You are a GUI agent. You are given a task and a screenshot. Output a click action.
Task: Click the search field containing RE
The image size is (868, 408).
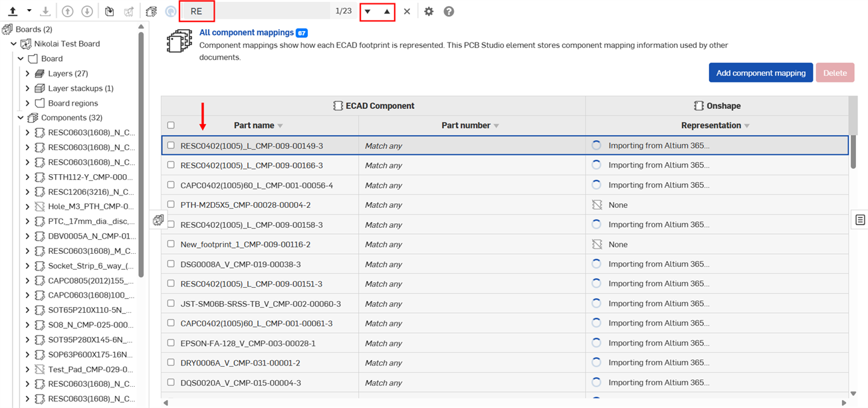pos(266,11)
